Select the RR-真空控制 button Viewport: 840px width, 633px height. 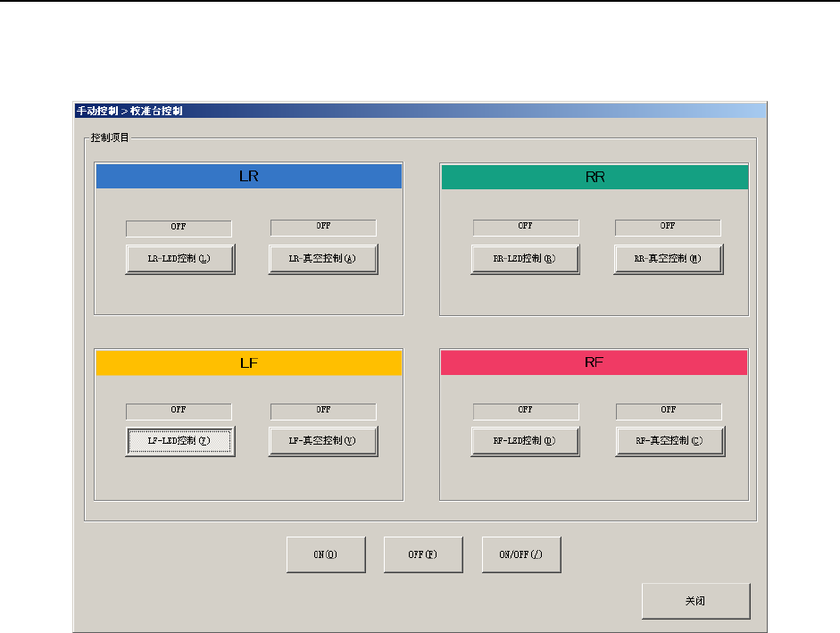(669, 260)
